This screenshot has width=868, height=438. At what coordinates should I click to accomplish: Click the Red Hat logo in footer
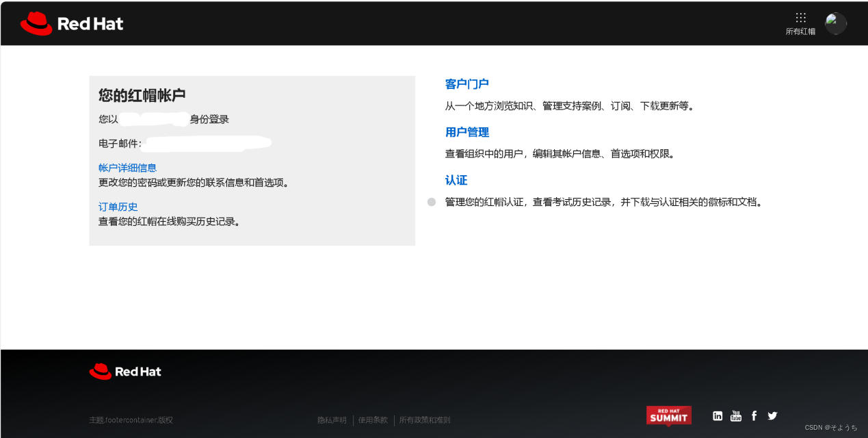click(125, 372)
